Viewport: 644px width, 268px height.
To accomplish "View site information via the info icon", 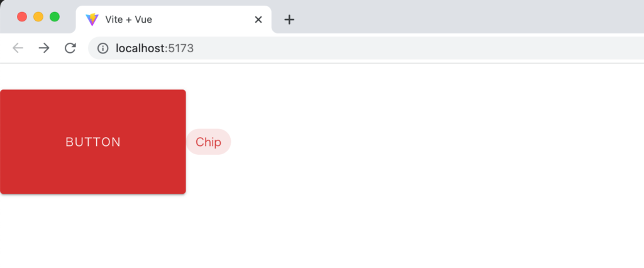I will point(103,48).
